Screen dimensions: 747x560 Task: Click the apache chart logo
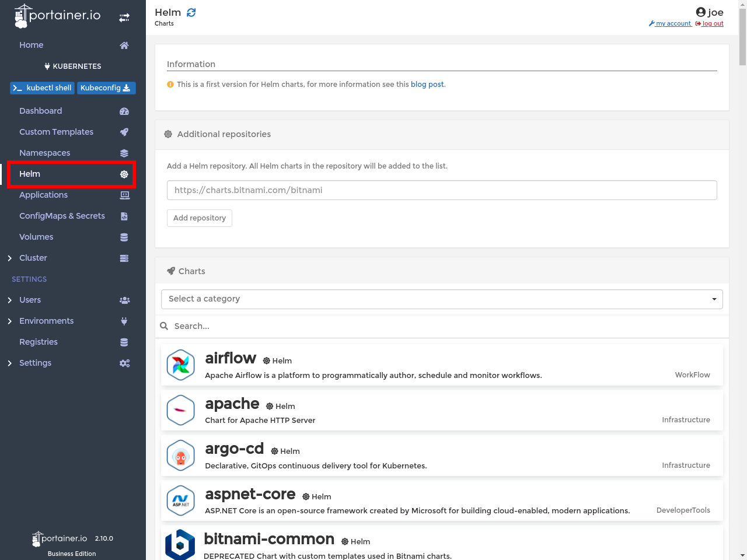[x=181, y=410]
